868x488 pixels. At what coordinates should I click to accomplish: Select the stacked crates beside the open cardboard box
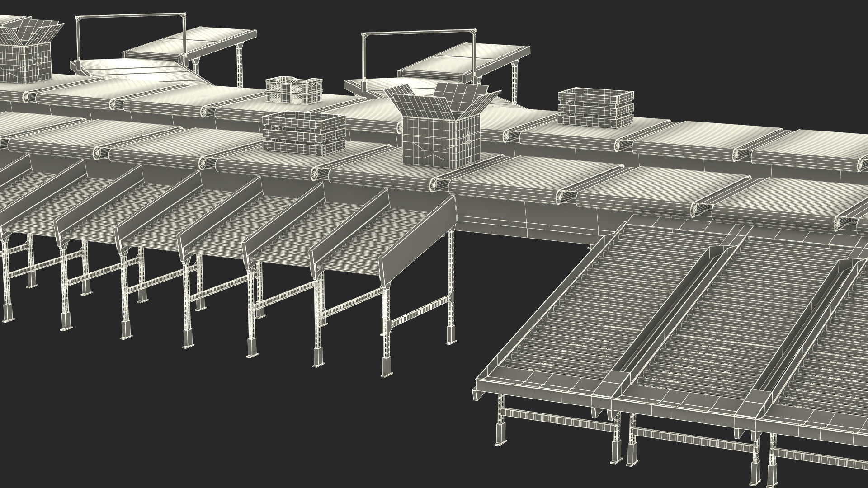click(x=304, y=133)
